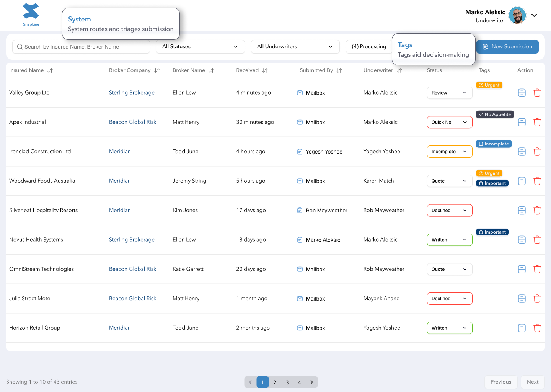This screenshot has width=551, height=392.
Task: Click the search magnifier icon in search bar
Action: [x=20, y=47]
